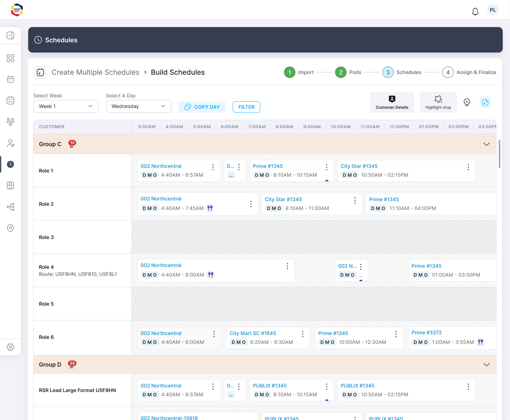This screenshot has height=420, width=510.
Task: Select the RSR Lead Large Format USF8HN row
Action: click(x=78, y=390)
